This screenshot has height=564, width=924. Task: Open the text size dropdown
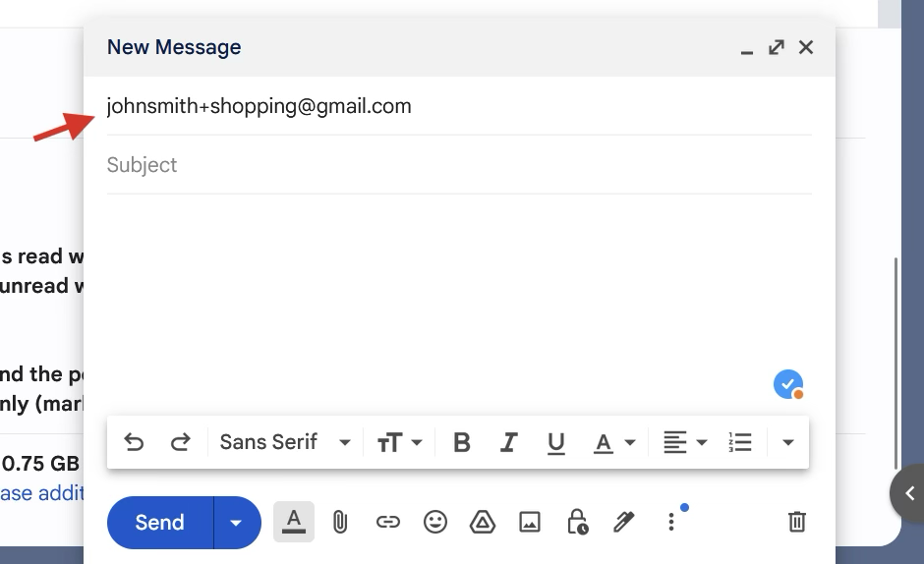click(399, 442)
